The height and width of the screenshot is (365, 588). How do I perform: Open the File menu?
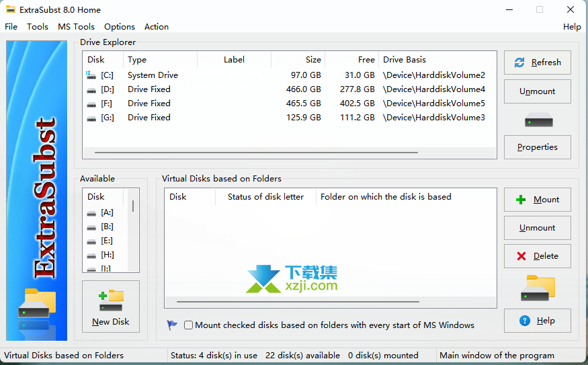point(11,27)
